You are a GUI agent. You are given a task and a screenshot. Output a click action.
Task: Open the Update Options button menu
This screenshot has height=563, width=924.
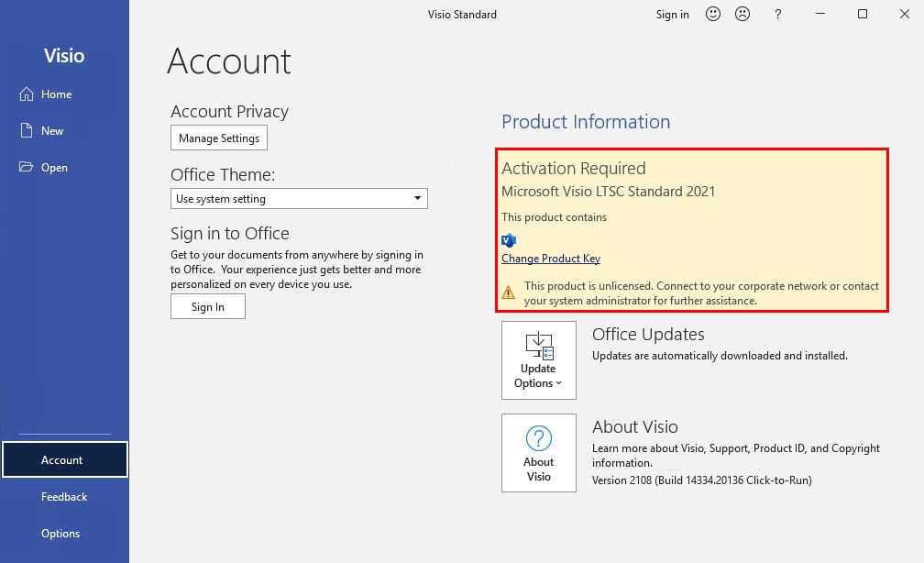[x=539, y=360]
